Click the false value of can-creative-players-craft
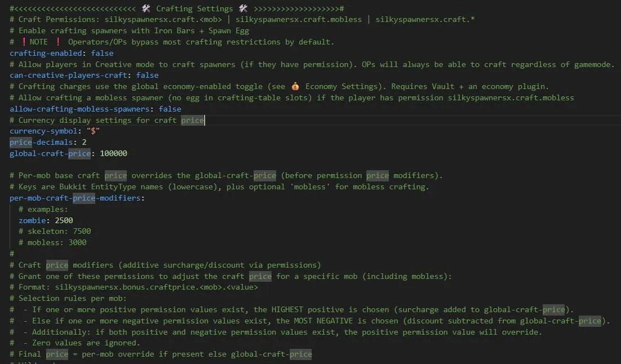 tap(147, 76)
